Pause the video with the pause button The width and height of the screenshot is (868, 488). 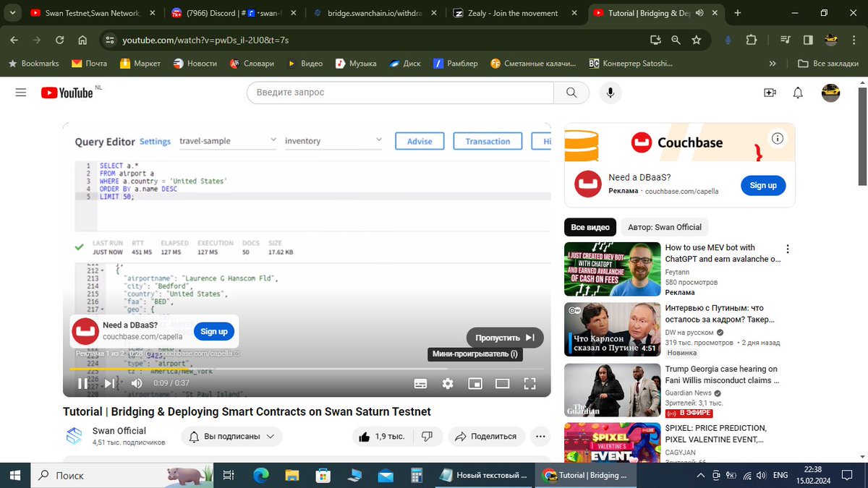[x=82, y=383]
